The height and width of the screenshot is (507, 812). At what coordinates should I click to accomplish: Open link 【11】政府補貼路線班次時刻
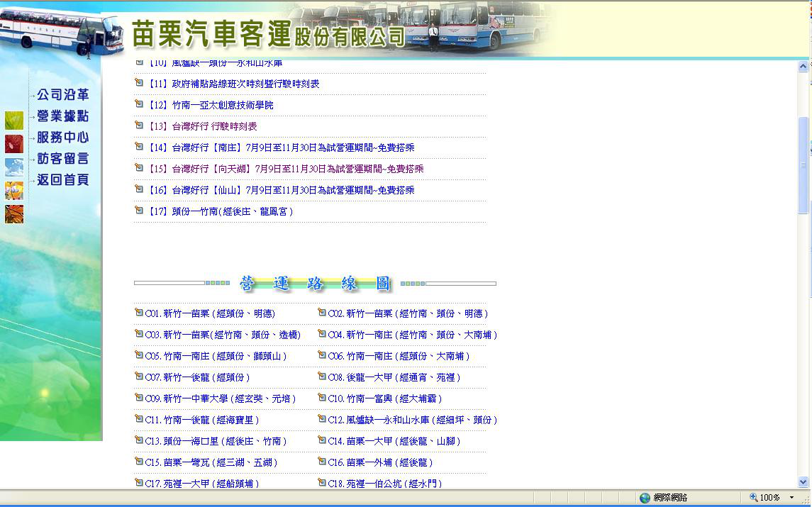[x=233, y=84]
